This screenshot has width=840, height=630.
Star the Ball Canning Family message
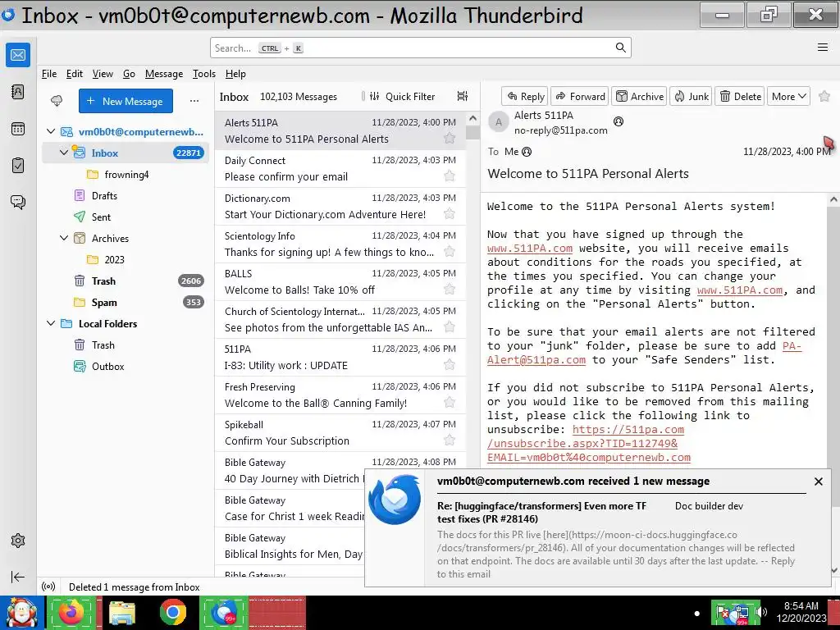click(450, 402)
